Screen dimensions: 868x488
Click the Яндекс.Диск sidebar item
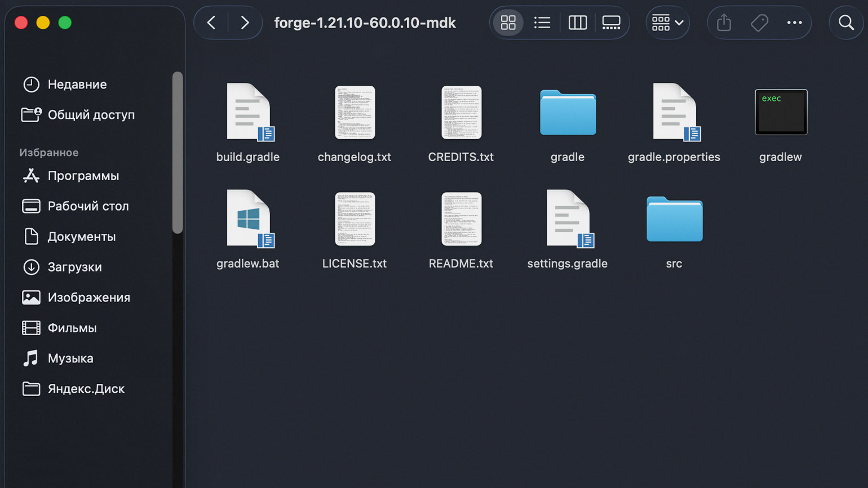click(x=86, y=389)
